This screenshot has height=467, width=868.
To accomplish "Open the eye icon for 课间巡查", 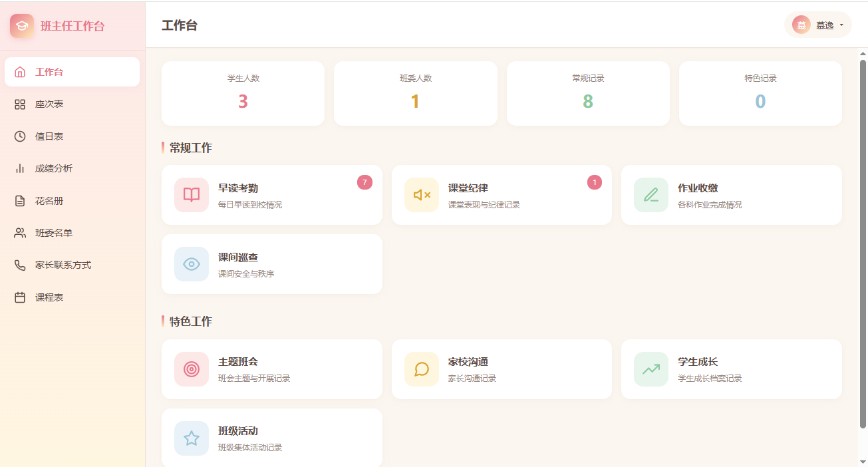I will point(192,264).
